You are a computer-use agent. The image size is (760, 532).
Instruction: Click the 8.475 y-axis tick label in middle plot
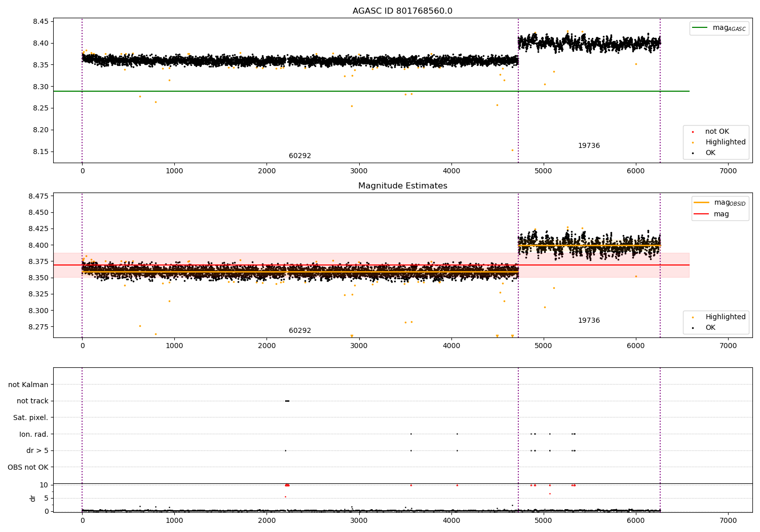(39, 196)
